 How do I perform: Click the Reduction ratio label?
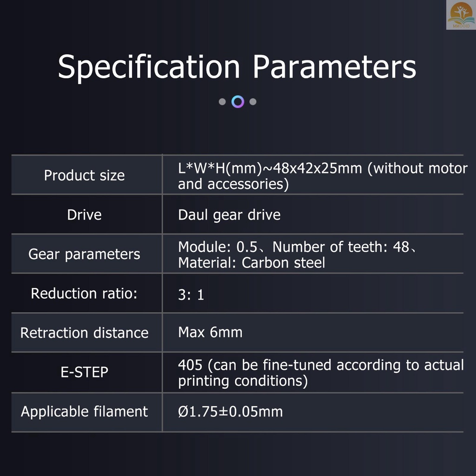[x=84, y=294]
